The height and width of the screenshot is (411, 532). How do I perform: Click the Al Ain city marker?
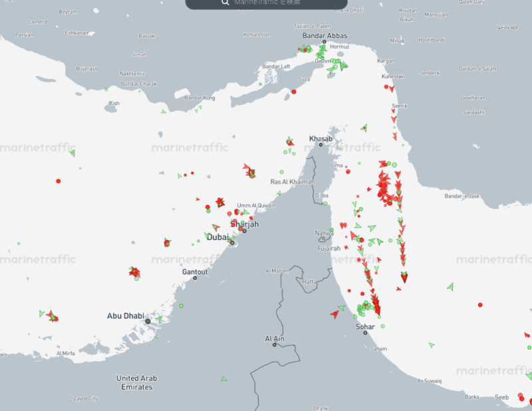pos(275,344)
